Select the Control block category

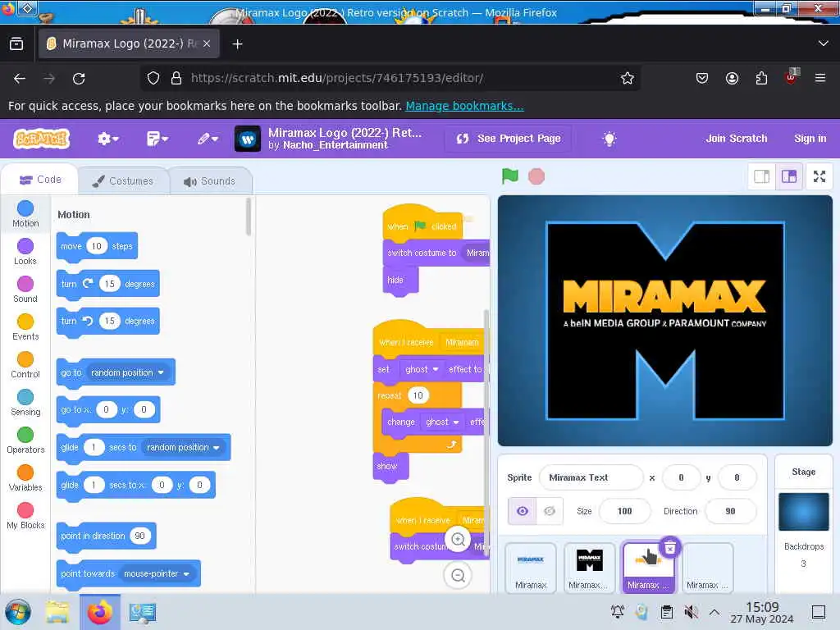(x=25, y=365)
